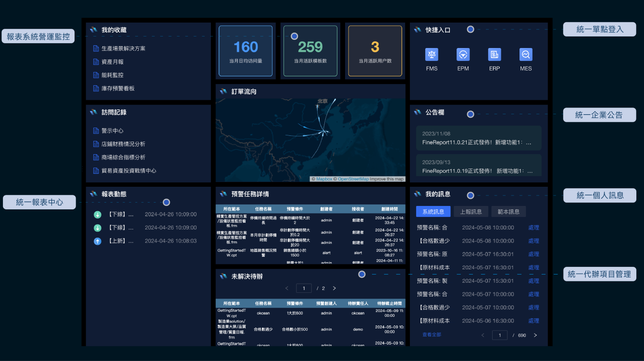This screenshot has width=644, height=361.
Task: Click the blue upward arrow 上新 status icon
Action: [98, 241]
